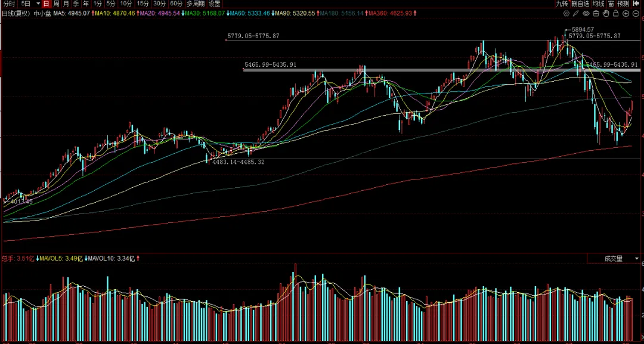Click the 4483.14-4485.32 support label
This screenshot has width=644, height=344.
[x=238, y=163]
